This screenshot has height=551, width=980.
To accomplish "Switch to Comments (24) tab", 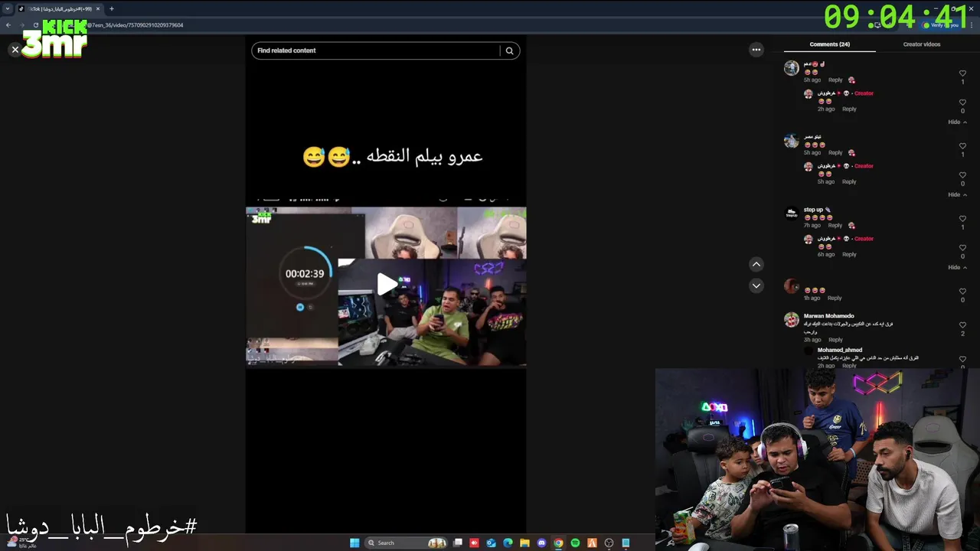I will [830, 44].
